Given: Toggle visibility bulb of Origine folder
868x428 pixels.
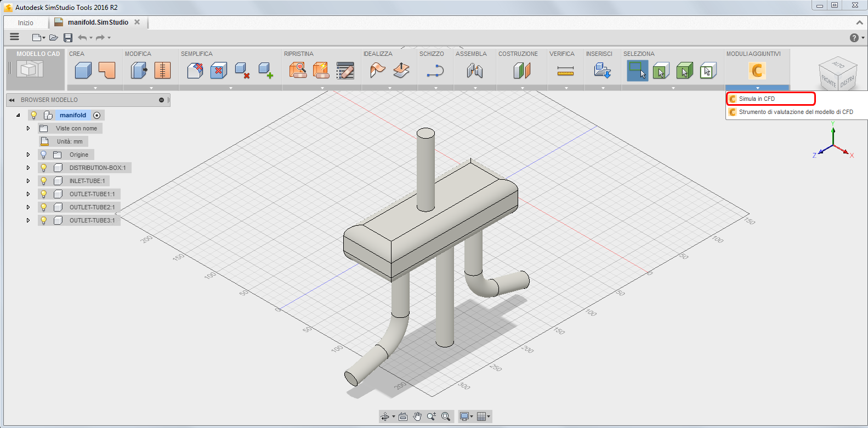Looking at the screenshot, I should click(x=44, y=155).
